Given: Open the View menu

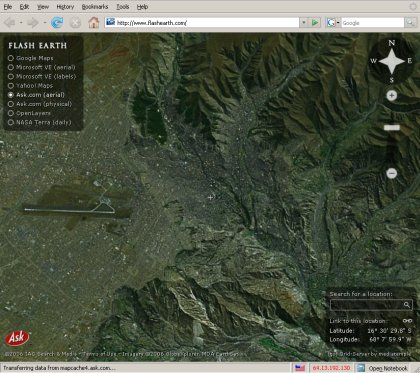Looking at the screenshot, I should (43, 7).
